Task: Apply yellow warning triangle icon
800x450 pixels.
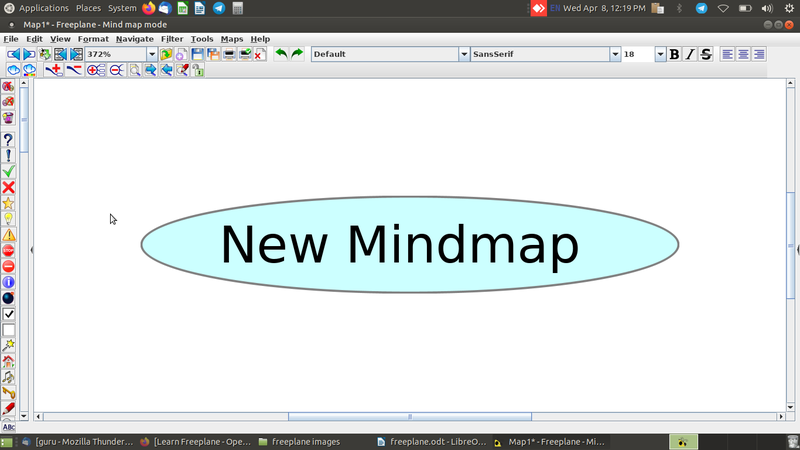Action: pyautogui.click(x=8, y=235)
